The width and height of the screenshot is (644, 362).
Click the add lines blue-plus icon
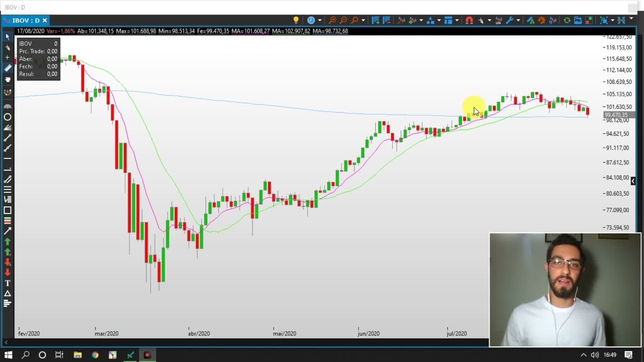[x=375, y=20]
